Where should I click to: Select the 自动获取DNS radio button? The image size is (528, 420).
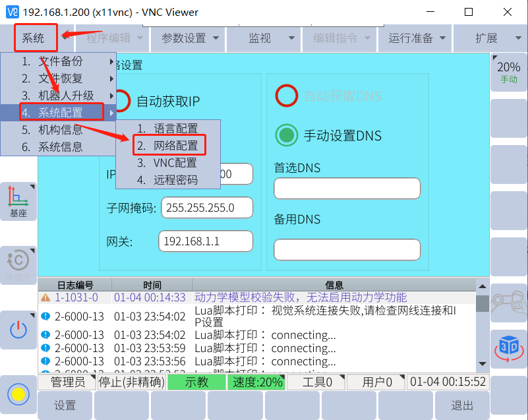point(286,96)
